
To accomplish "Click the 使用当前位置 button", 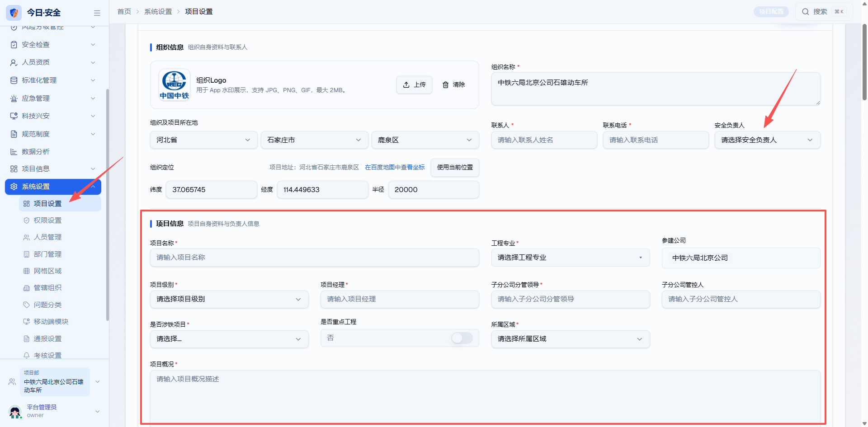I will pyautogui.click(x=455, y=167).
